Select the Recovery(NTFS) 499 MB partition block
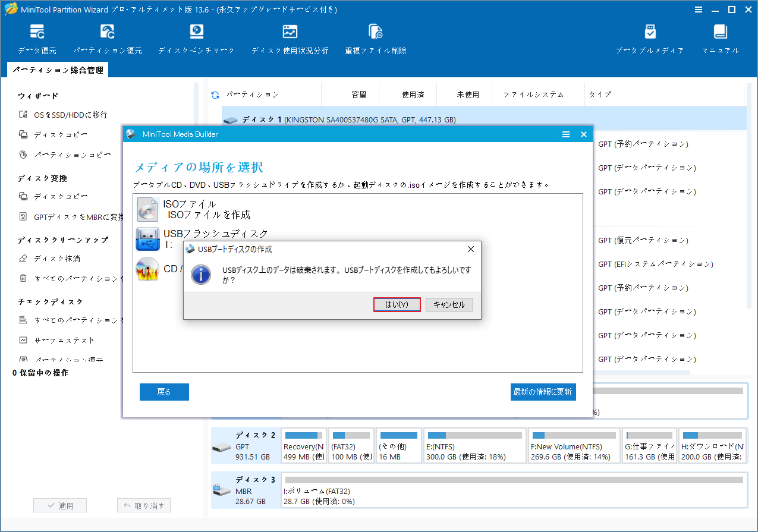This screenshot has width=758, height=532. pyautogui.click(x=303, y=446)
